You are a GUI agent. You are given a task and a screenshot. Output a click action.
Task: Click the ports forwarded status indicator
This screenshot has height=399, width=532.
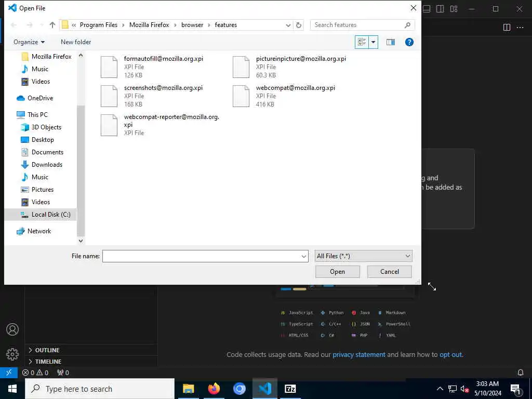(x=63, y=373)
